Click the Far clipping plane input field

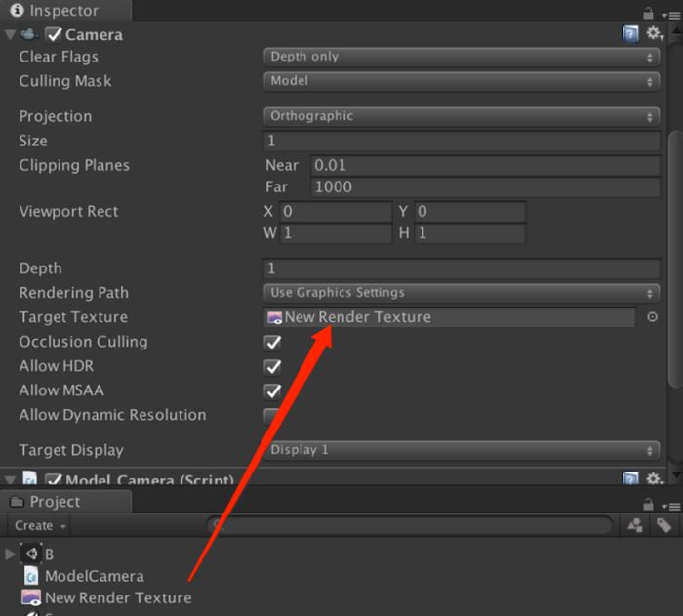coord(485,187)
